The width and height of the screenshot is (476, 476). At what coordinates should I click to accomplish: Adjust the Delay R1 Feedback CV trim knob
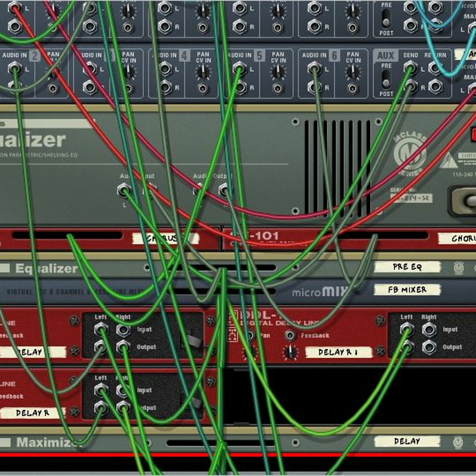[291, 352]
